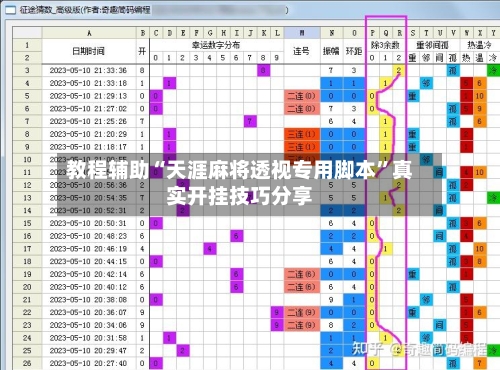Click the 二连(9) cell in row 22
Viewport: 500px width, 370px height.
coord(302,312)
